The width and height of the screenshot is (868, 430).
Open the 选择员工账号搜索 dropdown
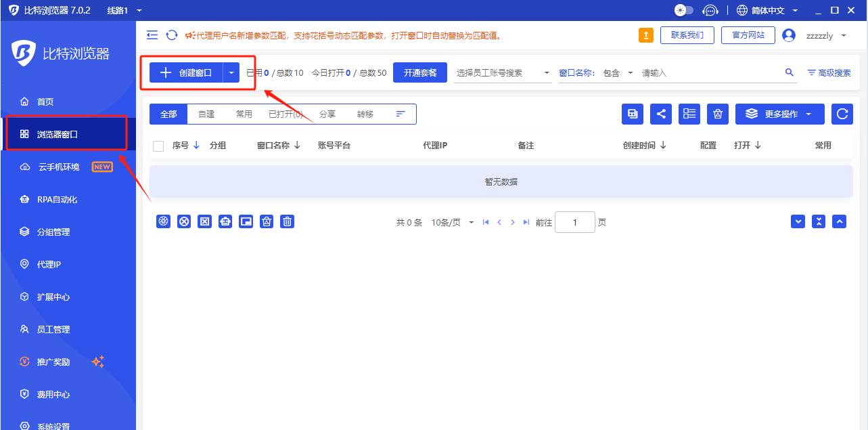pos(503,72)
